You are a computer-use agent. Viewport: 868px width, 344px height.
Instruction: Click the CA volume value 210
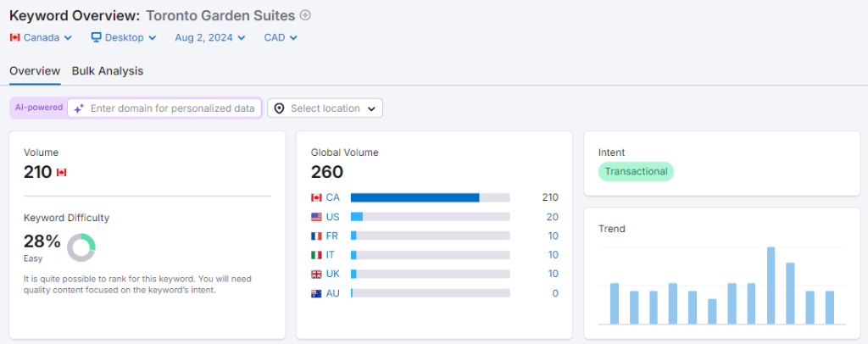pyautogui.click(x=550, y=197)
